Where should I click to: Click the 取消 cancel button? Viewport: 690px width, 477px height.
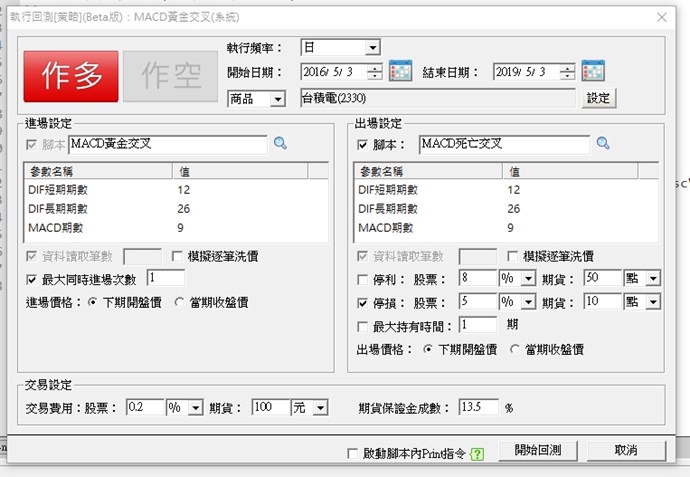(x=626, y=451)
